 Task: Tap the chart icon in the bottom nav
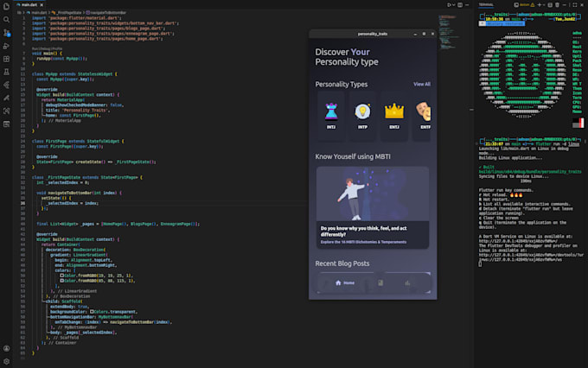click(x=407, y=283)
